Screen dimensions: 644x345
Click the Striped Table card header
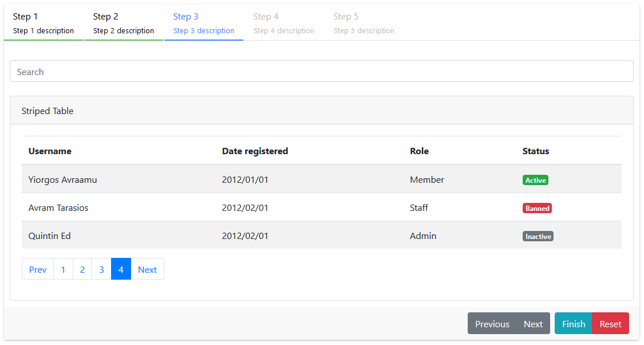pos(322,111)
